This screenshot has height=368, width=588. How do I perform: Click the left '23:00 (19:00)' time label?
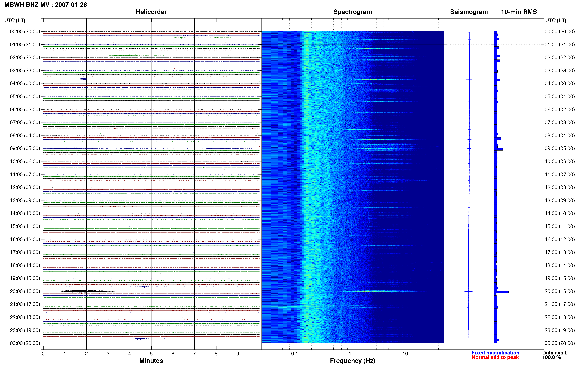(25, 330)
